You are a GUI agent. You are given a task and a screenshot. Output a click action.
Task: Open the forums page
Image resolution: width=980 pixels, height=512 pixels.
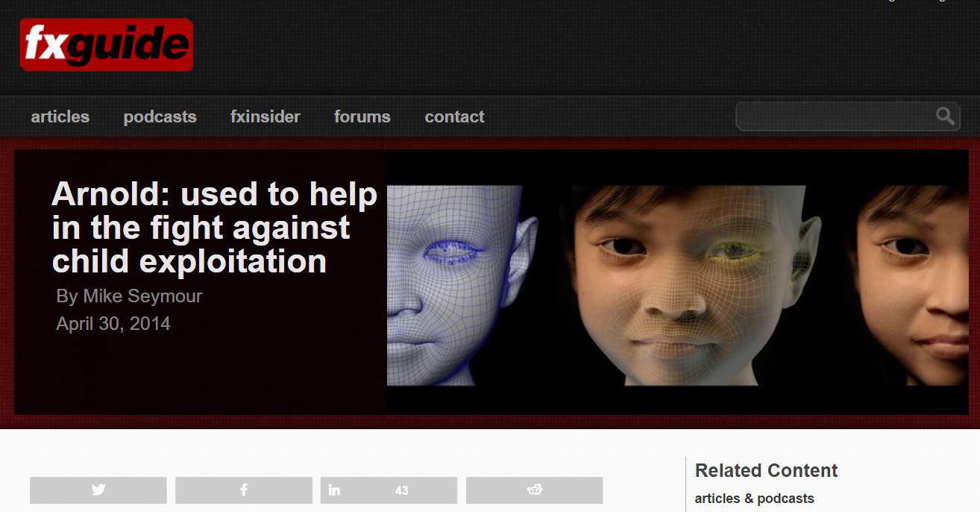click(362, 116)
